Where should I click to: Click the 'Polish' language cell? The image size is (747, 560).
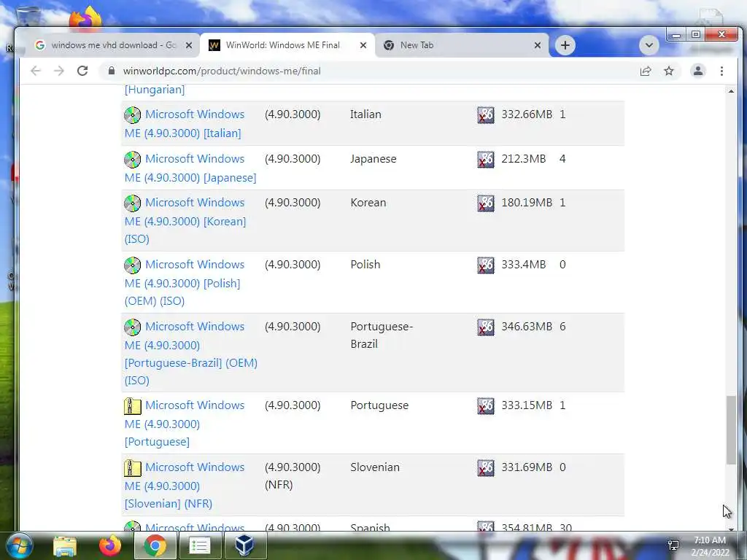(x=365, y=264)
